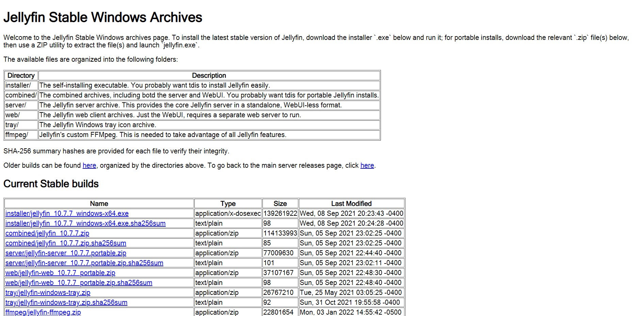Click the 'Name' column header
This screenshot has height=316, width=644.
point(99,204)
